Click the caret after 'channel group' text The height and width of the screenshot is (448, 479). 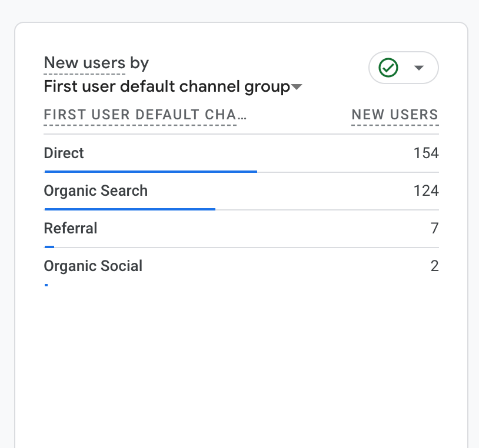[x=297, y=88]
